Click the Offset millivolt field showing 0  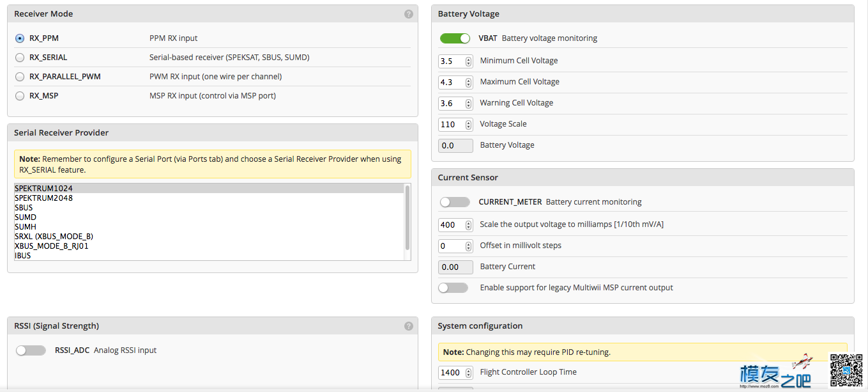[455, 246]
